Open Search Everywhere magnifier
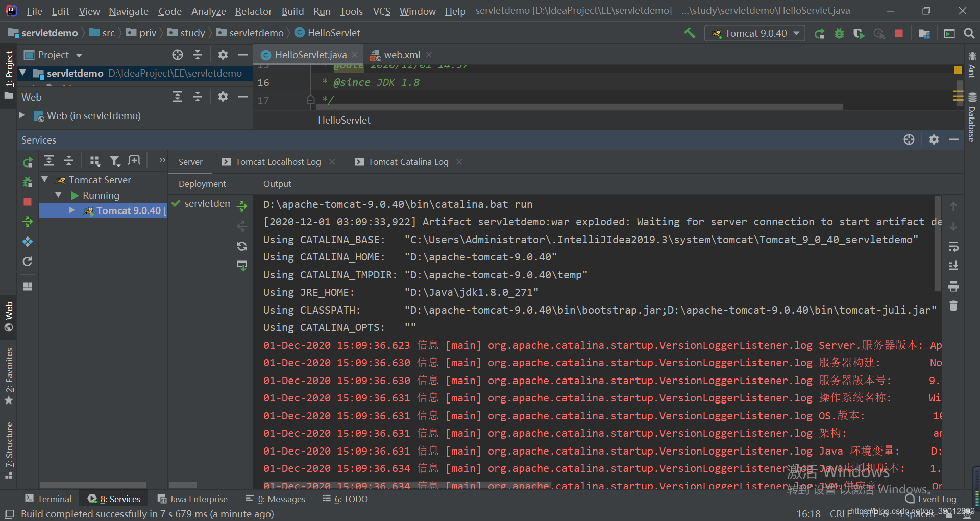Screen dimensions: 980x521 pyautogui.click(x=969, y=34)
